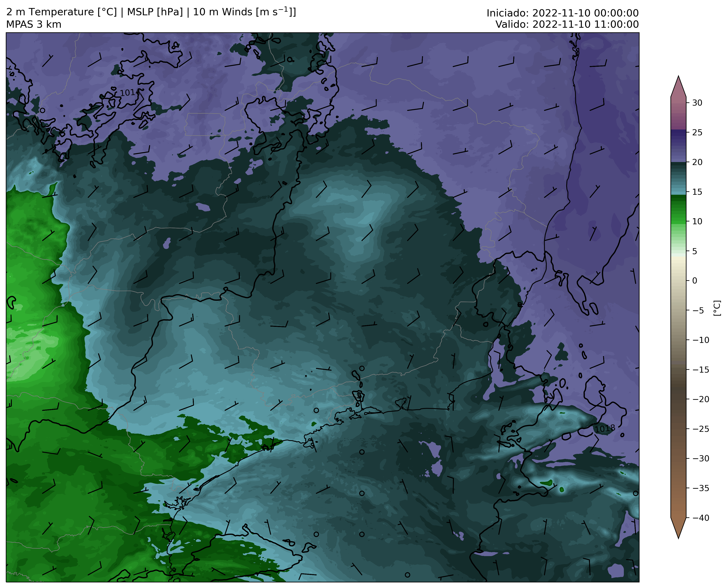The width and height of the screenshot is (727, 588).
Task: Click the colorbar tick label −10
Action: (x=700, y=340)
